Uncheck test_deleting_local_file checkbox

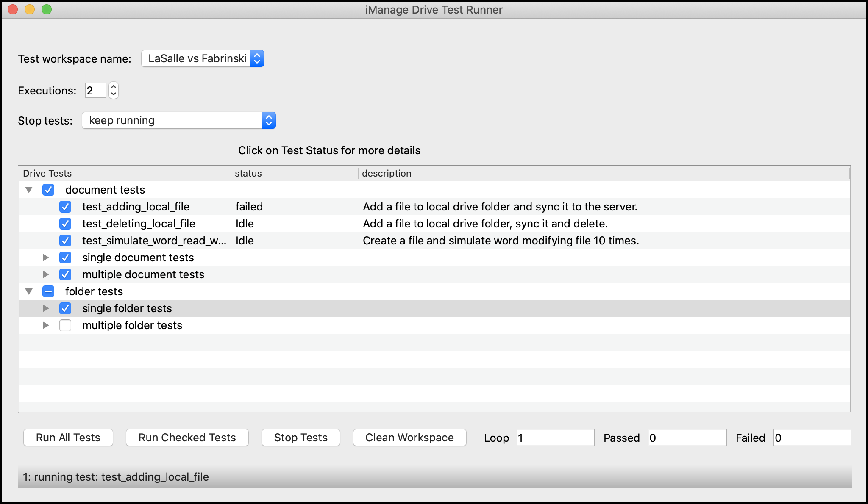pos(65,224)
